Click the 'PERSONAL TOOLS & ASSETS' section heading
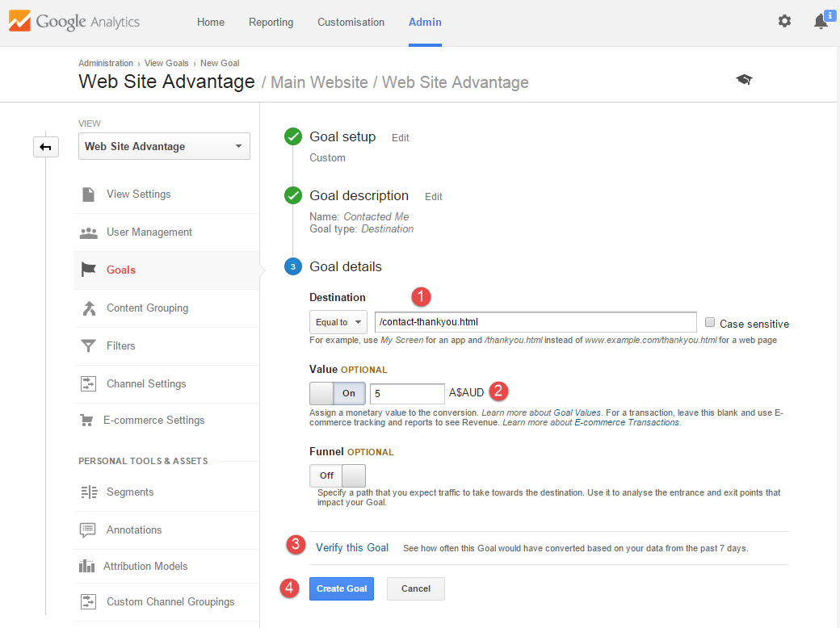 (x=143, y=461)
